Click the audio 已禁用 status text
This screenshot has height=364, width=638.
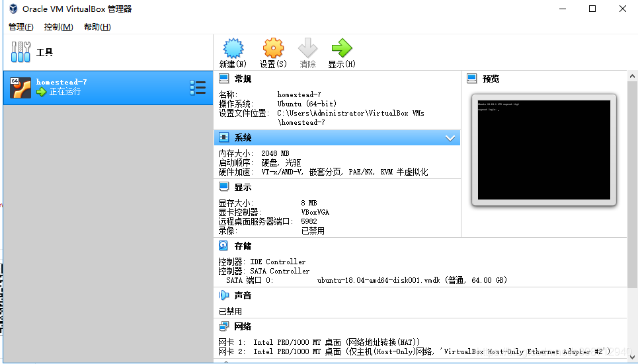(230, 312)
